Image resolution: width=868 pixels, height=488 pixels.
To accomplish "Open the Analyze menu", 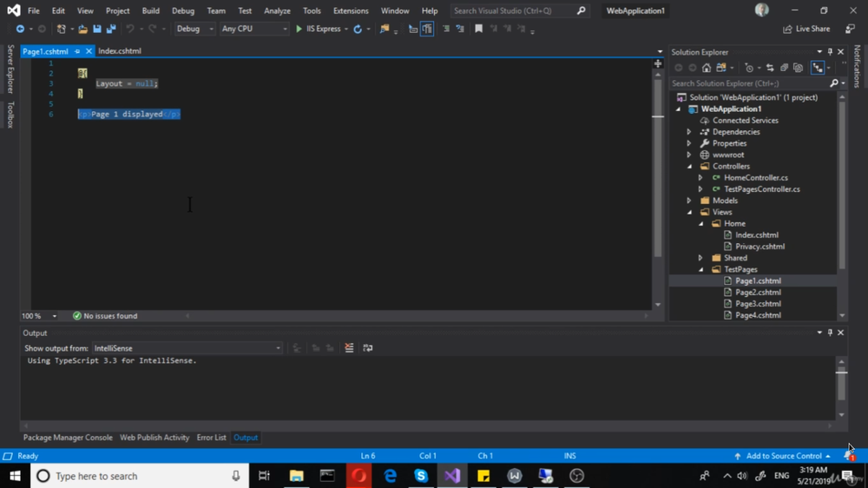I will tap(277, 10).
